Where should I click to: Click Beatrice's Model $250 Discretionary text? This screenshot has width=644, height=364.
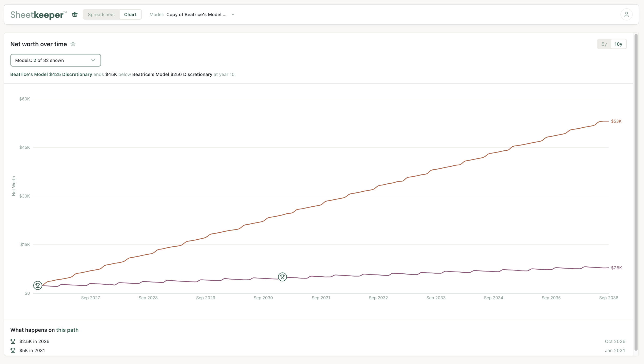tap(172, 75)
